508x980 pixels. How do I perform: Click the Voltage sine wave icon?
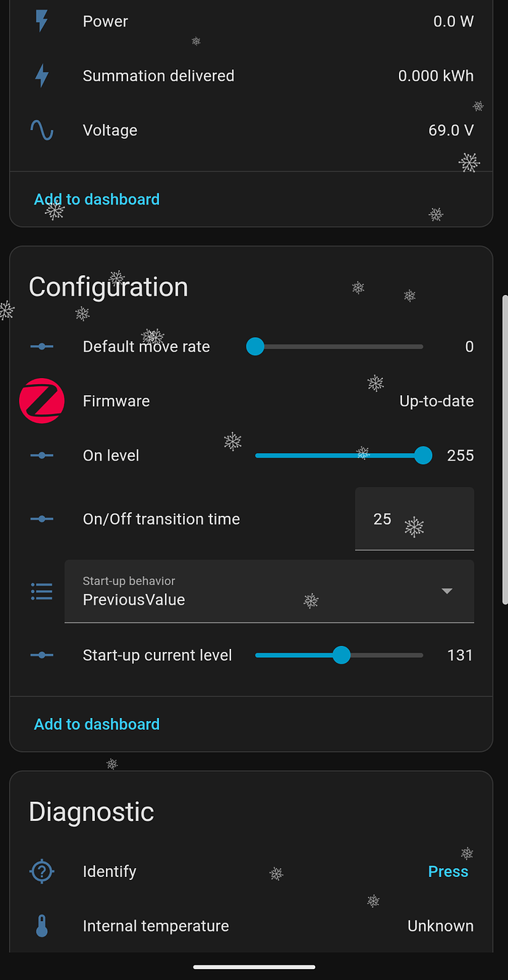tap(42, 129)
